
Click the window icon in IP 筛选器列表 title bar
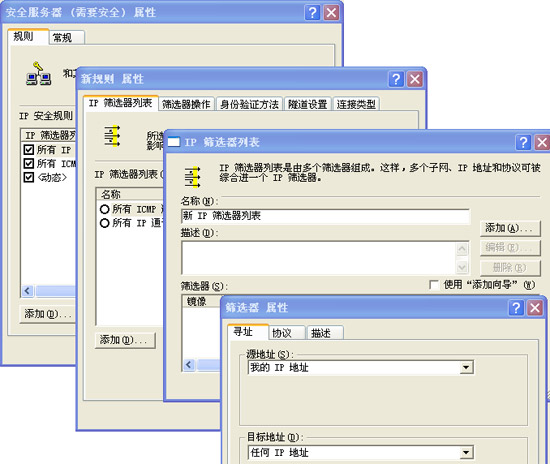coord(174,142)
